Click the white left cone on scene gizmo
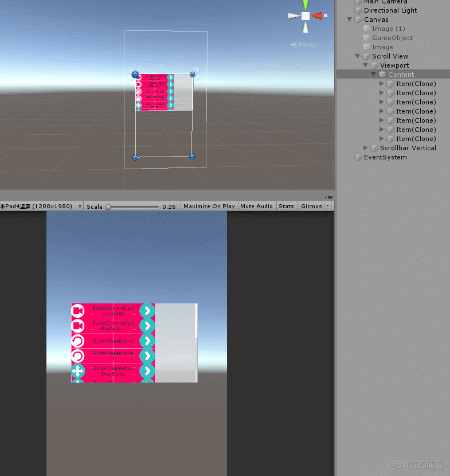The height and width of the screenshot is (476, 450). click(x=294, y=16)
